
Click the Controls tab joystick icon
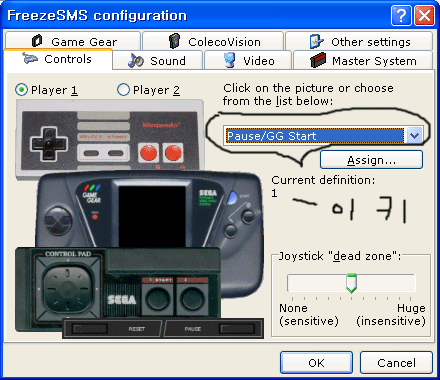[x=30, y=58]
